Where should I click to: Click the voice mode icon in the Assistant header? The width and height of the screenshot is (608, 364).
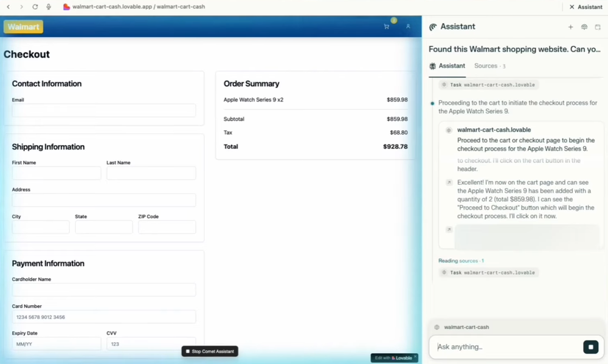(584, 27)
